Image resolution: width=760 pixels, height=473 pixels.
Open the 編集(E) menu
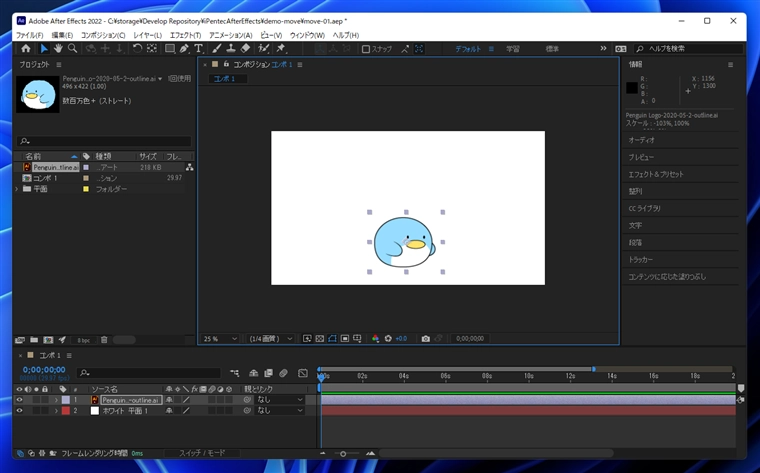(x=62, y=35)
